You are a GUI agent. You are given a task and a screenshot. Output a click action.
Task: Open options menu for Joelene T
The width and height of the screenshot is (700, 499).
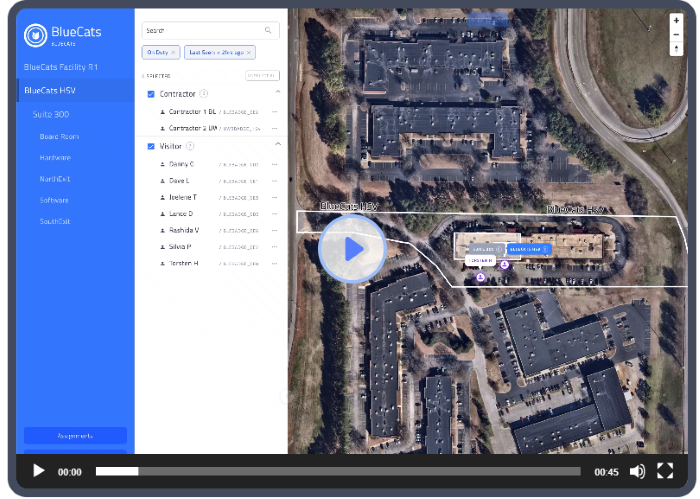point(275,198)
